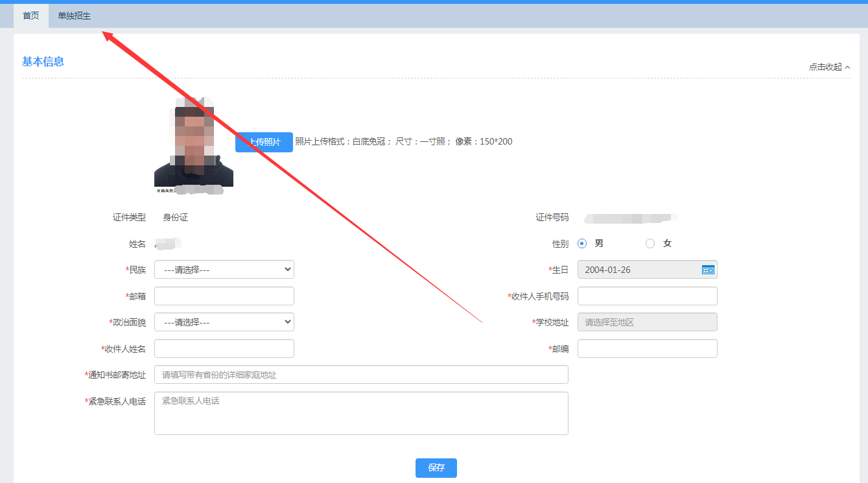
Task: Open the 政治面貌 dropdown list
Action: 224,322
